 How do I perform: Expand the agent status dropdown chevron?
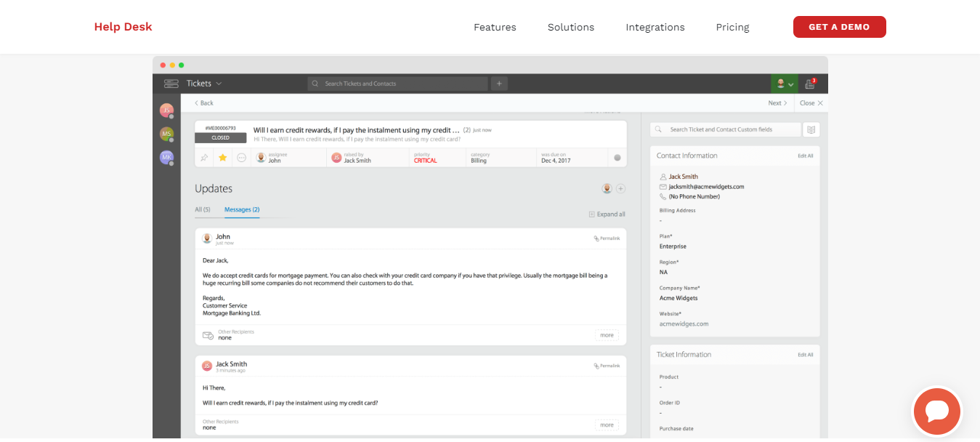pos(790,84)
